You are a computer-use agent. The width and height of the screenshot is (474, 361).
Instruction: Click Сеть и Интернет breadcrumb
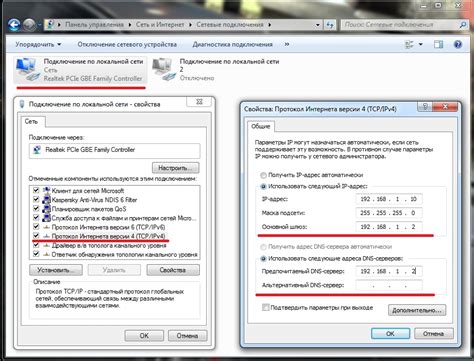[x=160, y=25]
